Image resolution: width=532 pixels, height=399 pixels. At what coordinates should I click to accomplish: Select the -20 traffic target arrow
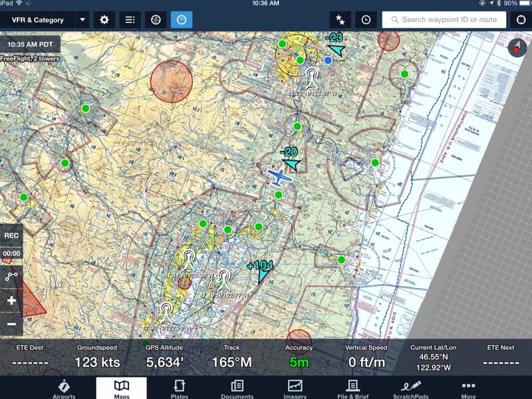click(x=292, y=164)
